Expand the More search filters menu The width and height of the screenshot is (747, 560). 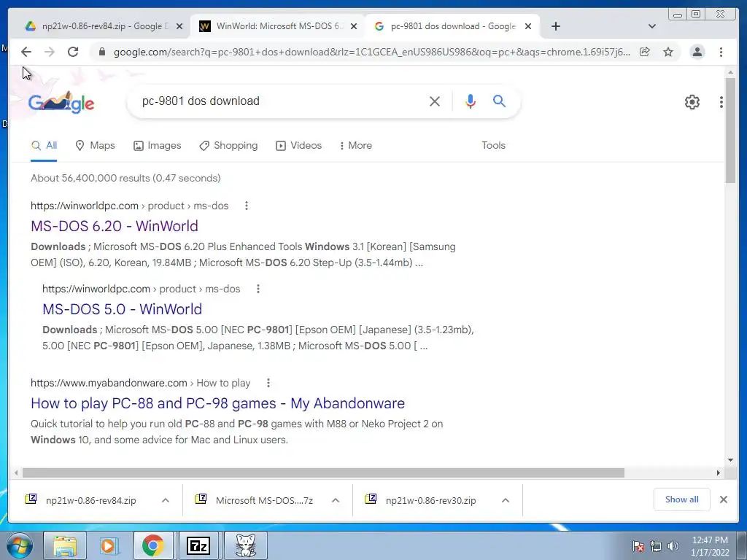355,146
